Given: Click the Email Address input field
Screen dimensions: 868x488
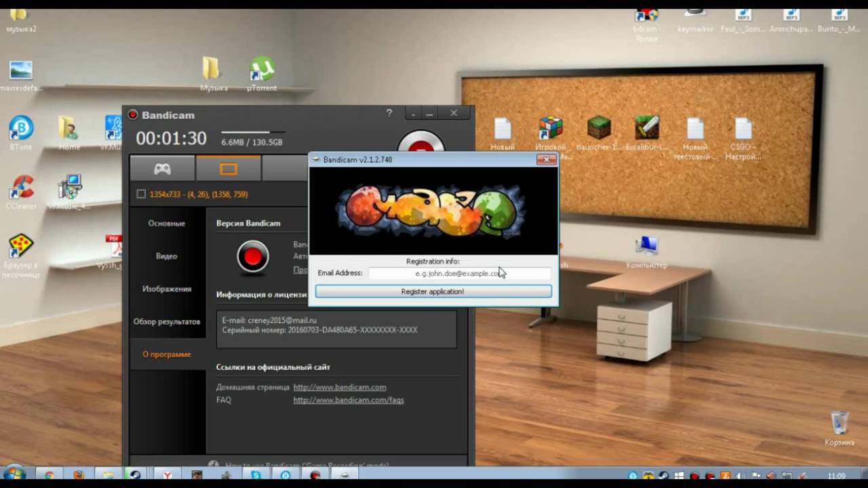Looking at the screenshot, I should click(x=460, y=273).
